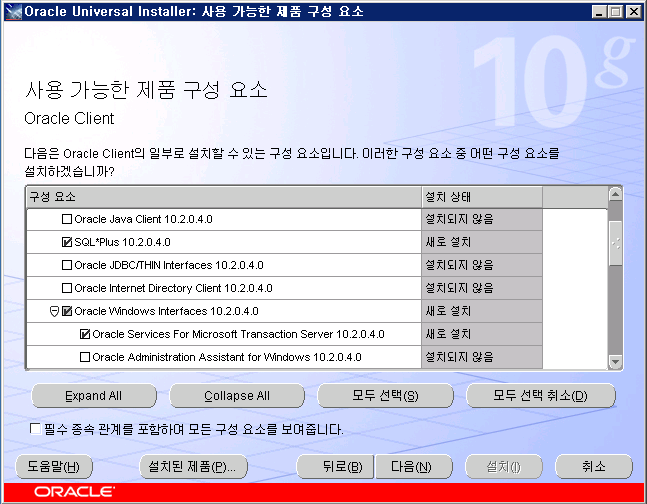Click the Collapse All button

pos(237,396)
